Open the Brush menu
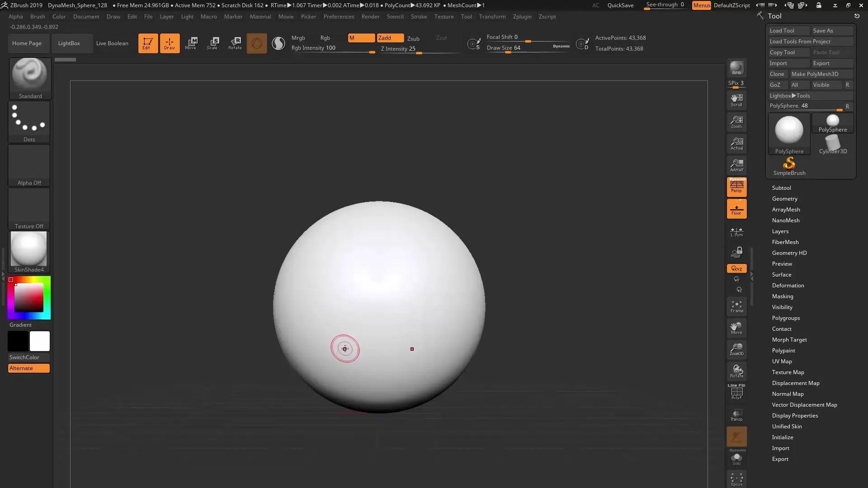Screen dimensions: 868x488 pos(38,17)
